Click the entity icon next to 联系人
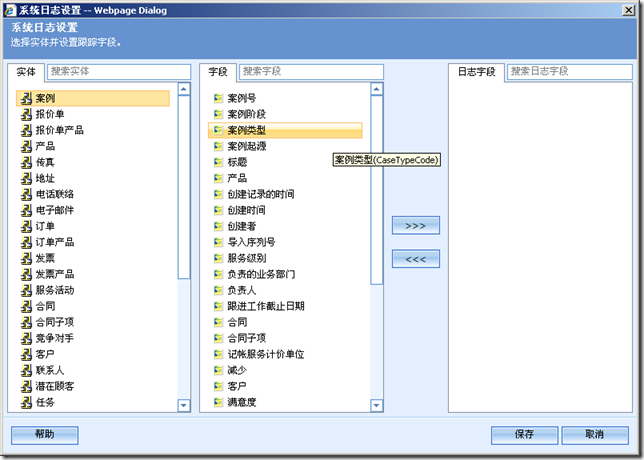This screenshot has width=644, height=460. click(x=26, y=370)
